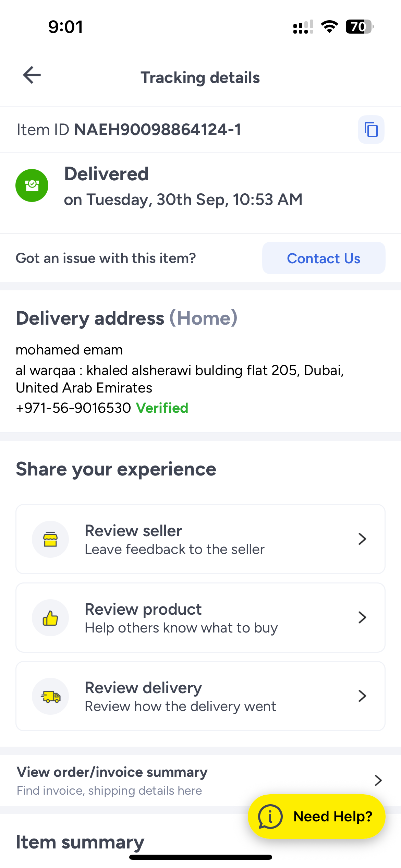This screenshot has width=401, height=868.
Task: Tap the thumbs-up Review product icon
Action: 50,618
